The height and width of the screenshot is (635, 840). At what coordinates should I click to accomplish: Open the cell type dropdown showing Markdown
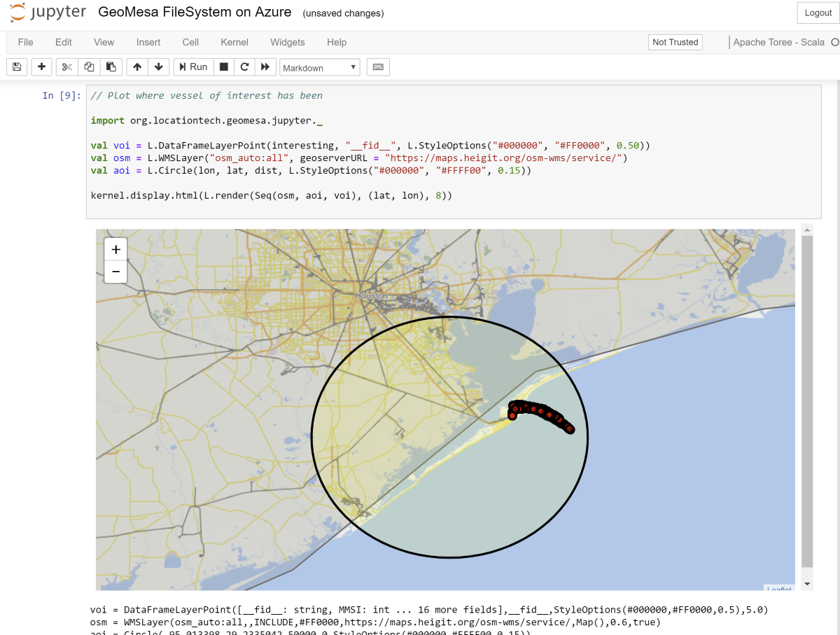click(x=319, y=67)
